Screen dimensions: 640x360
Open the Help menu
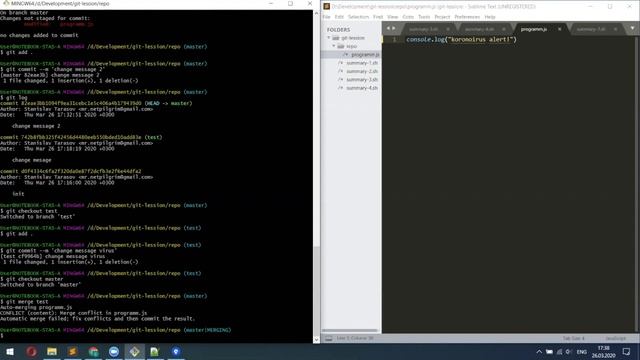(490, 17)
